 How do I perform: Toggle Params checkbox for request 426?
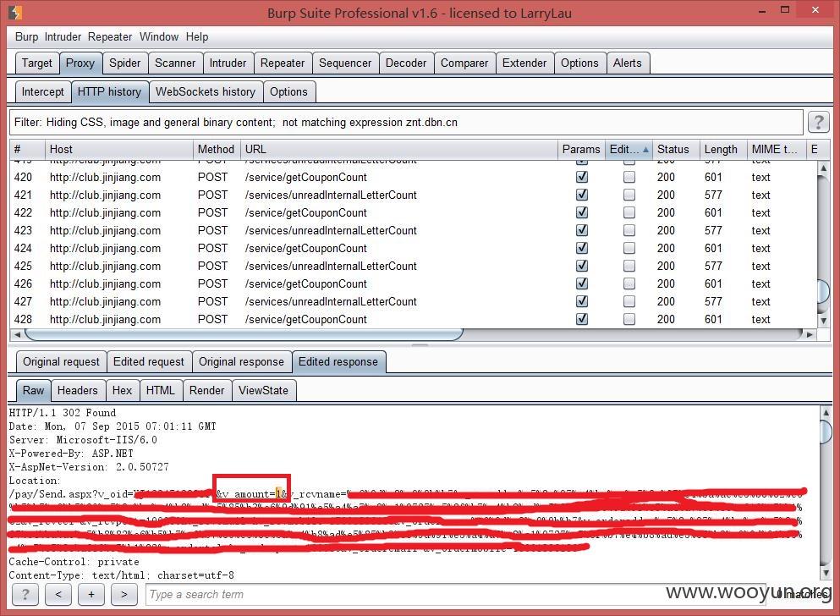[582, 283]
